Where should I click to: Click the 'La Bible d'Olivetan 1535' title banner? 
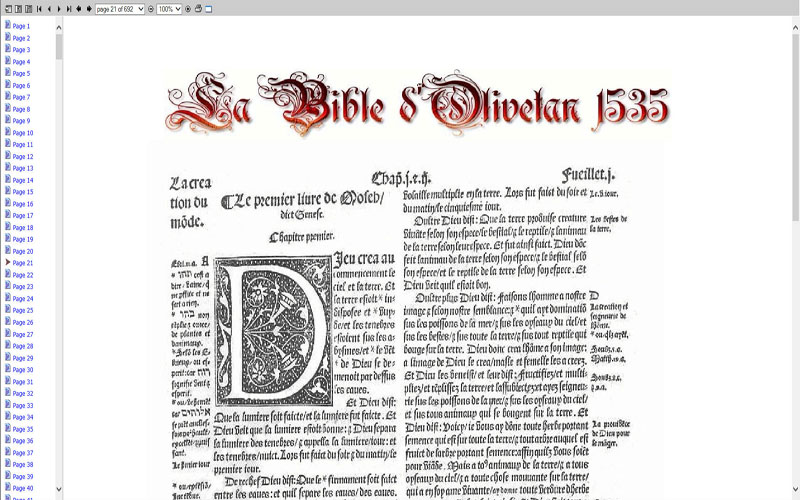tap(417, 104)
